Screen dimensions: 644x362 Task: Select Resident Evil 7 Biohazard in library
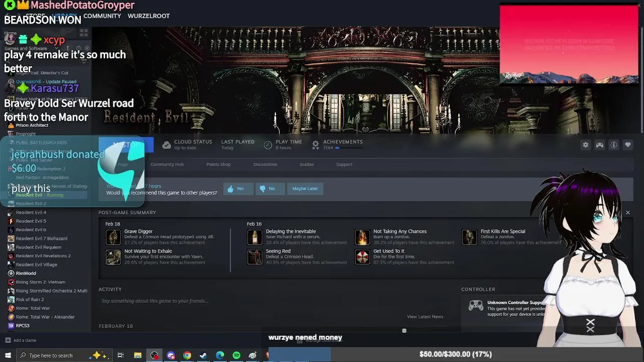click(x=41, y=238)
